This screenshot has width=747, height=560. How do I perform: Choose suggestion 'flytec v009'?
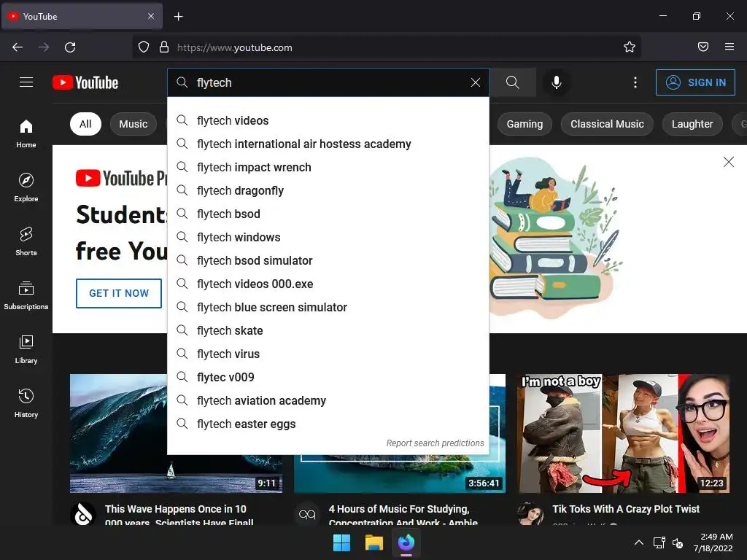pyautogui.click(x=328, y=377)
